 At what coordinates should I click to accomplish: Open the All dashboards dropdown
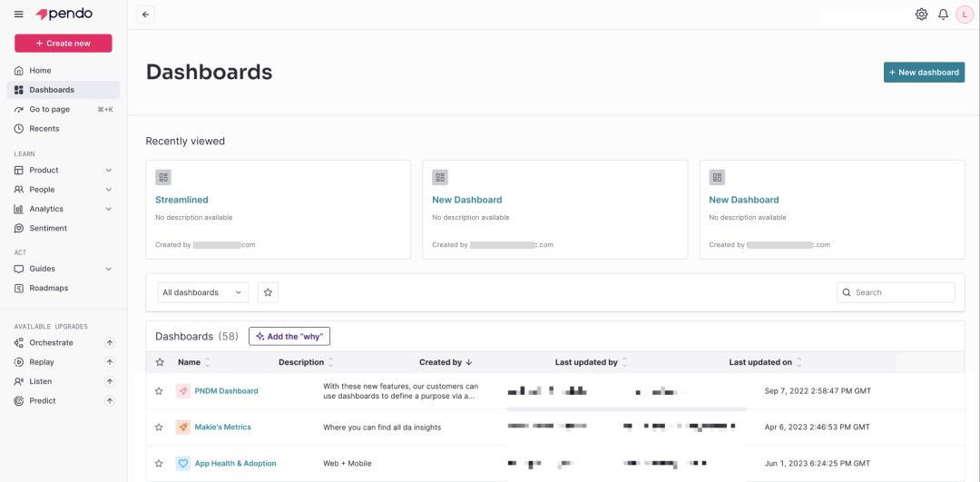[x=202, y=292]
